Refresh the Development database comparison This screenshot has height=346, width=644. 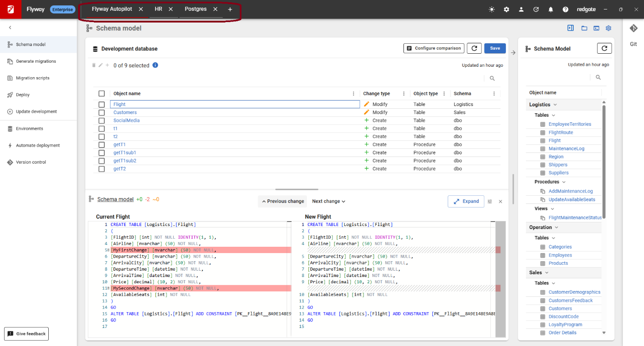[x=474, y=48]
